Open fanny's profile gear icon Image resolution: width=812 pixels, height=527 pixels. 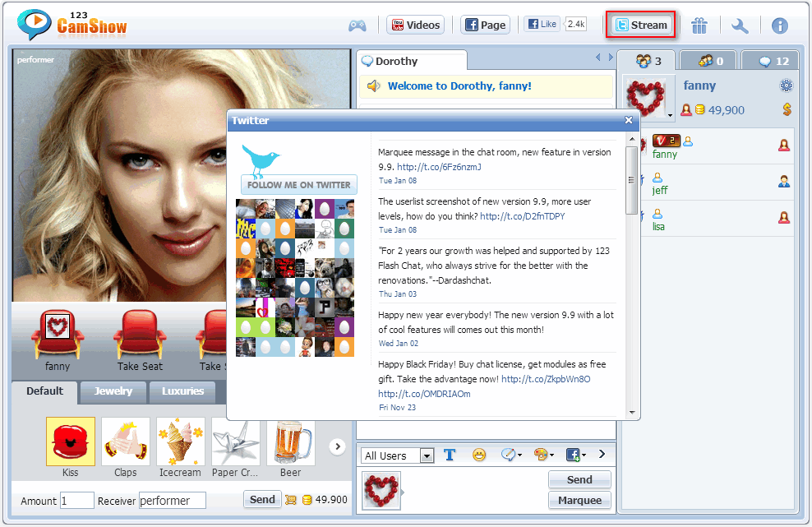coord(787,86)
